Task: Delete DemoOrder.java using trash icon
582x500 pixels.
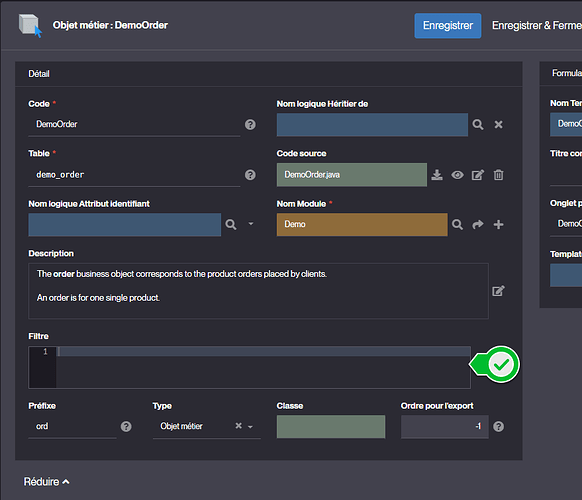Action: 498,175
